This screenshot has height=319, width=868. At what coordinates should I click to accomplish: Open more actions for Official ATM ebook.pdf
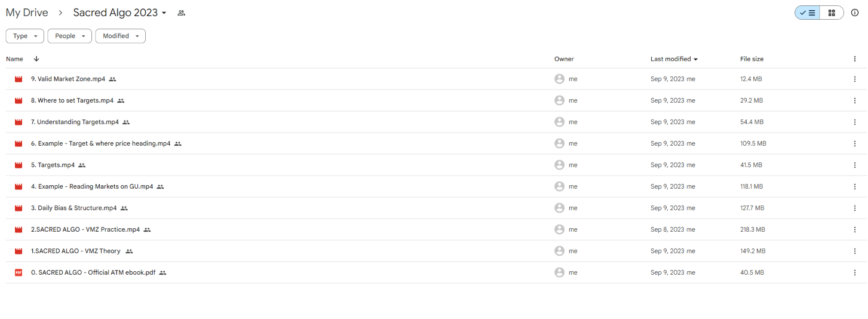pos(855,272)
